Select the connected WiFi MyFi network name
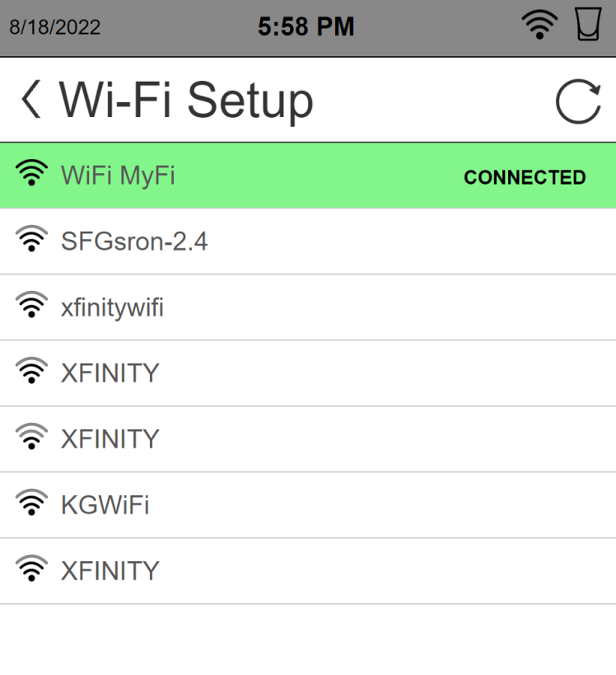The height and width of the screenshot is (675, 616). [x=118, y=176]
